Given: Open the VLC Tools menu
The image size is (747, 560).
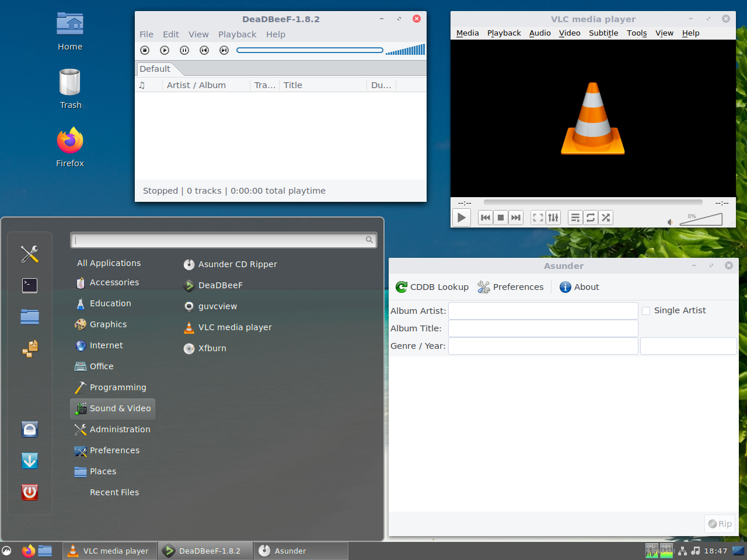Looking at the screenshot, I should (x=637, y=33).
